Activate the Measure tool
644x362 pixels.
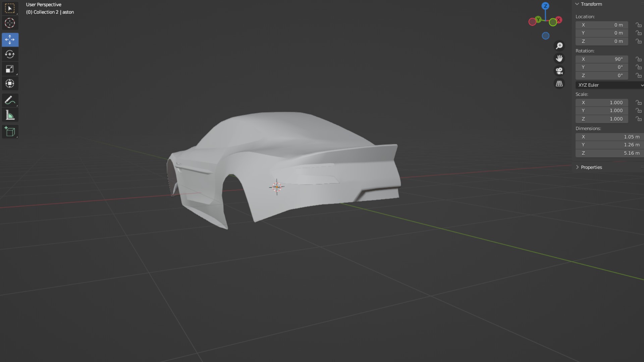pyautogui.click(x=10, y=115)
